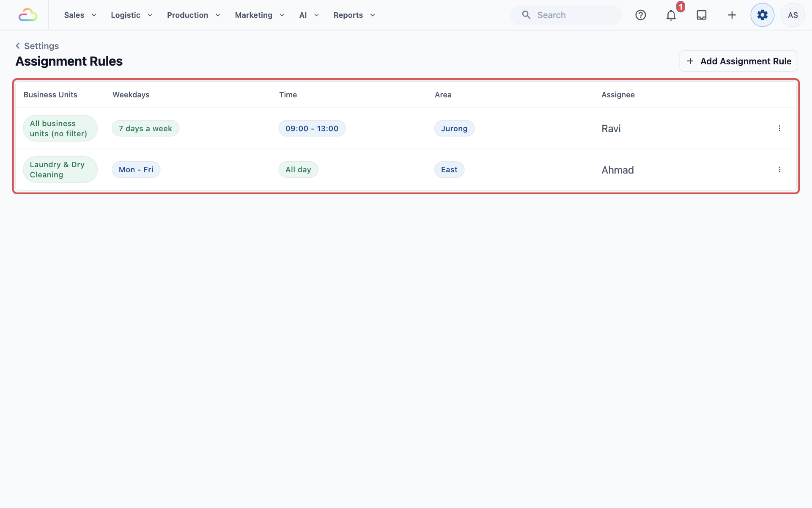Click the magnifier icon in search
This screenshot has width=812, height=508.
(526, 15)
